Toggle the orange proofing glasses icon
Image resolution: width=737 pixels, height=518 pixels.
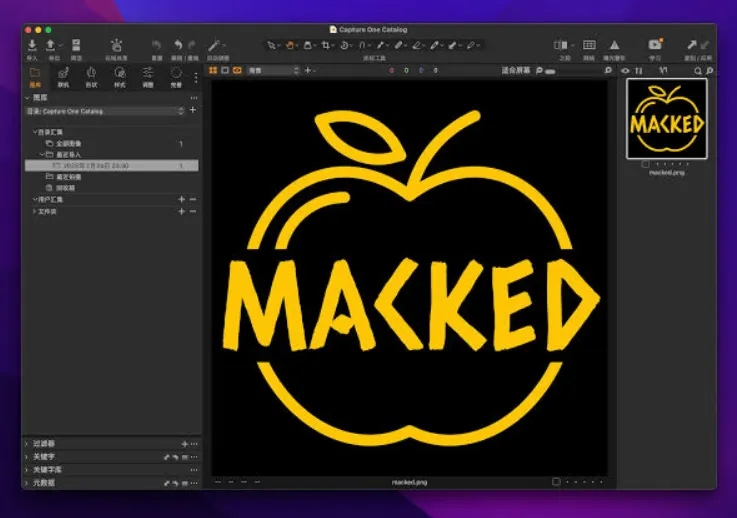pyautogui.click(x=237, y=71)
